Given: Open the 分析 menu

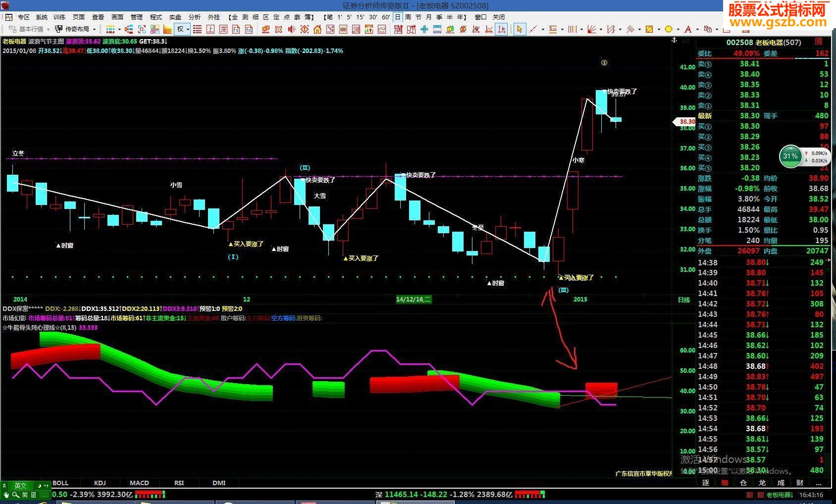Looking at the screenshot, I should [x=194, y=17].
